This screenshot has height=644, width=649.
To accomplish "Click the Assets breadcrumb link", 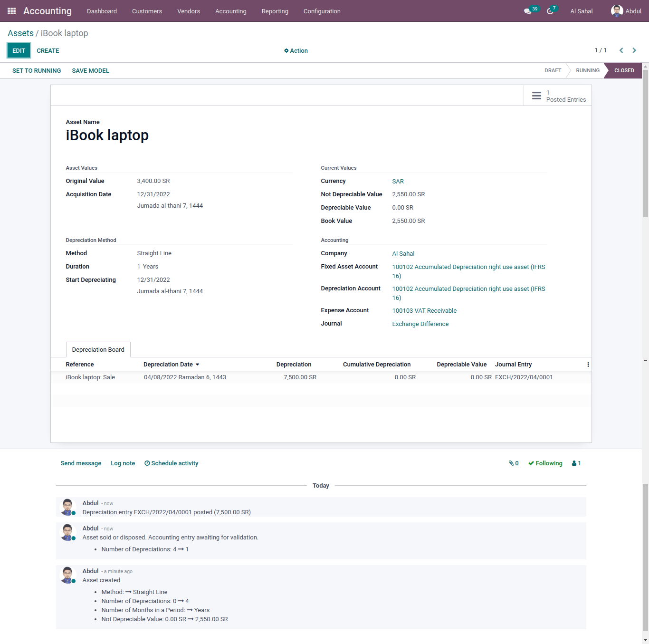I will click(x=20, y=33).
